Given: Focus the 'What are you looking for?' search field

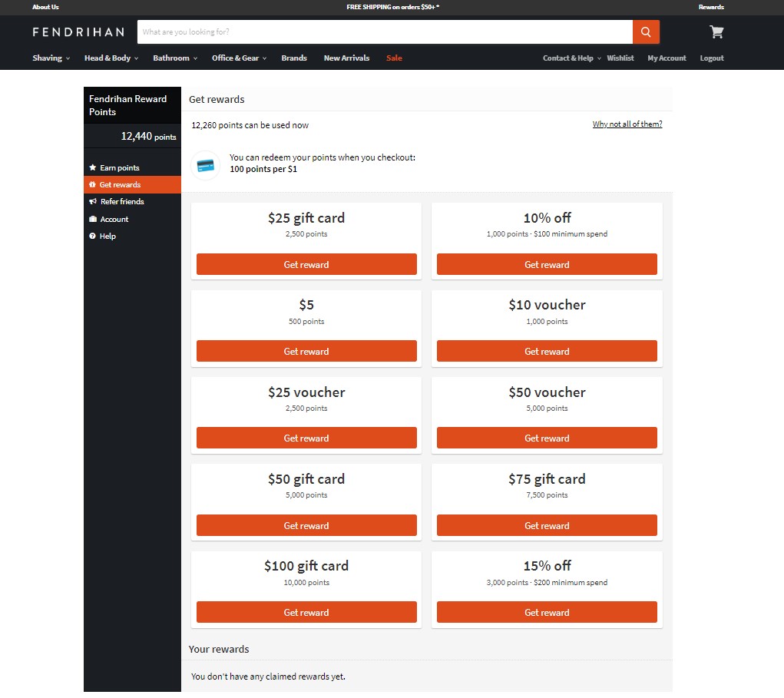Looking at the screenshot, I should tap(385, 32).
